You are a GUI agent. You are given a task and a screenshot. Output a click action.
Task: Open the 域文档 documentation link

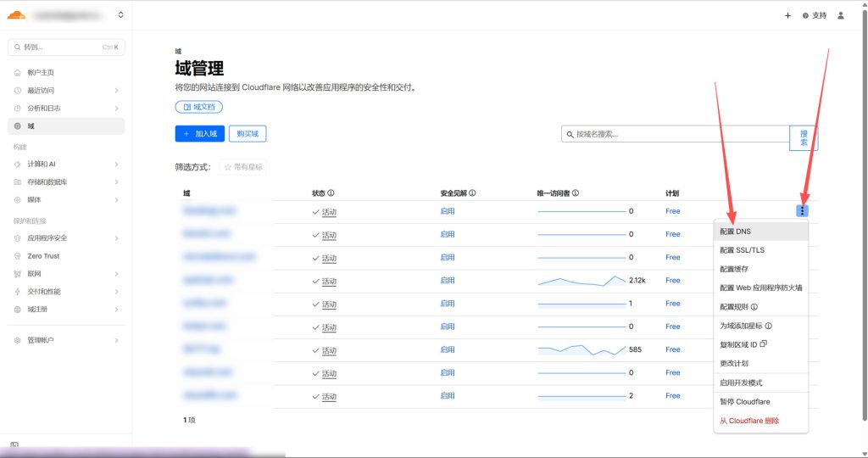[199, 107]
